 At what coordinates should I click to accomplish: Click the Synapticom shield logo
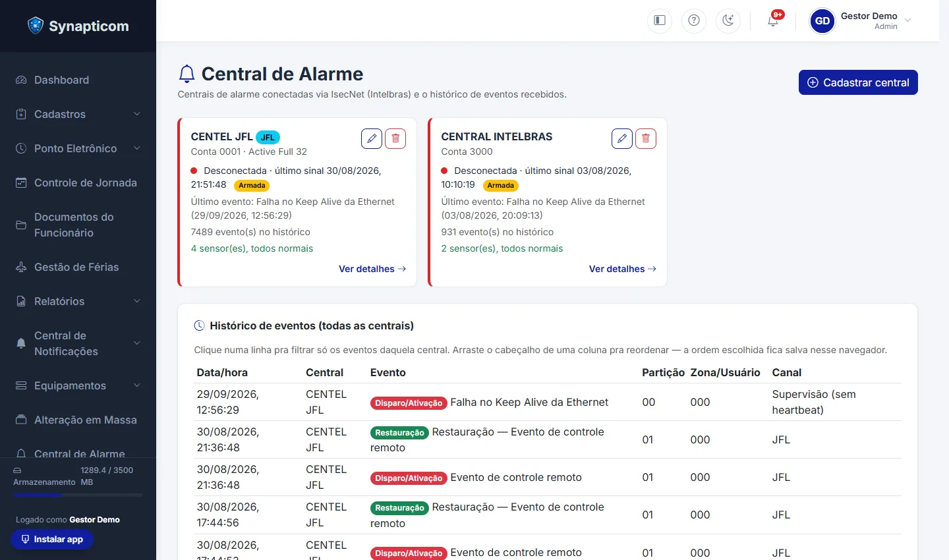pos(36,26)
